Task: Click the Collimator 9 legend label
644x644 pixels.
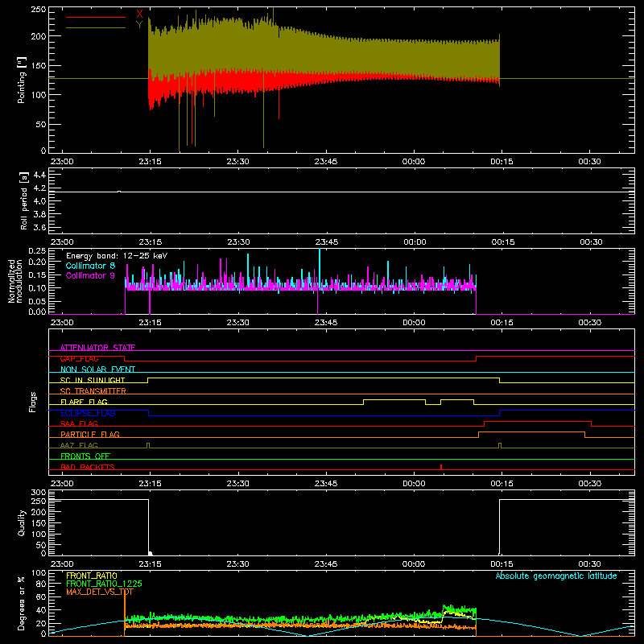Action: [x=90, y=275]
